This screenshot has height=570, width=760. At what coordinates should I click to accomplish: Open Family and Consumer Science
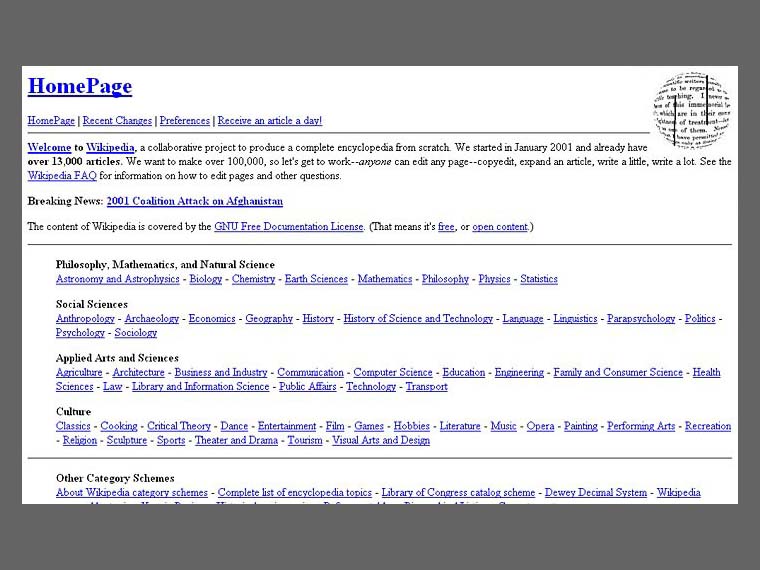click(618, 373)
